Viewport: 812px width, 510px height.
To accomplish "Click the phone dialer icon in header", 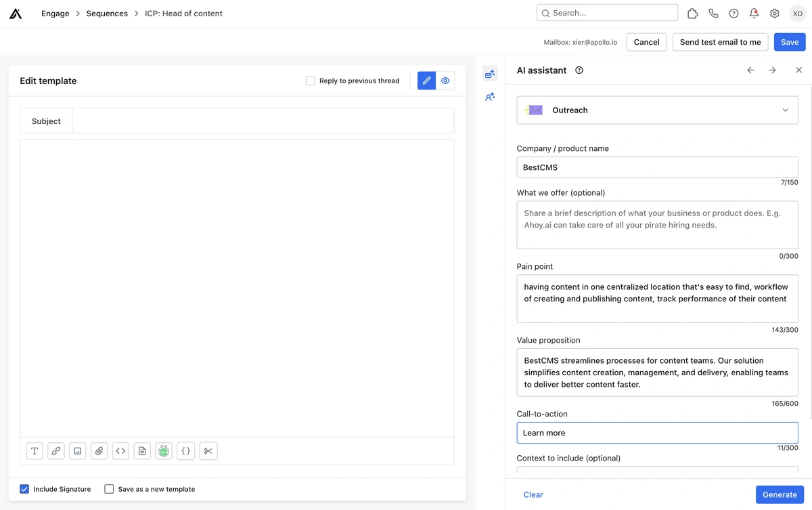I will (713, 14).
